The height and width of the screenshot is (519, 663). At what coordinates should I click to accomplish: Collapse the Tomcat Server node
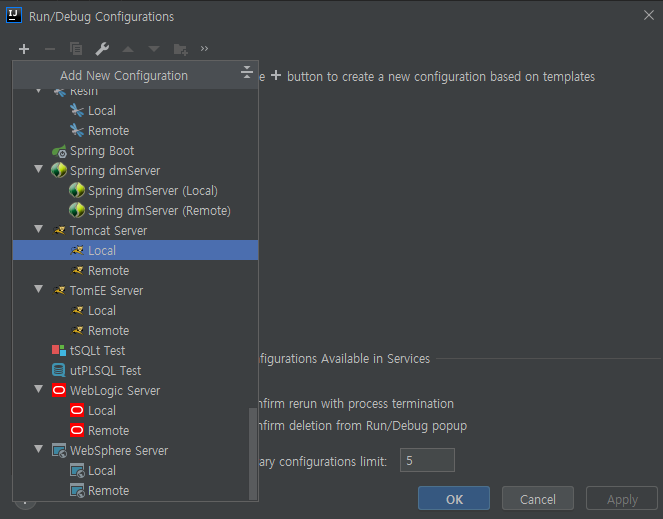click(39, 230)
